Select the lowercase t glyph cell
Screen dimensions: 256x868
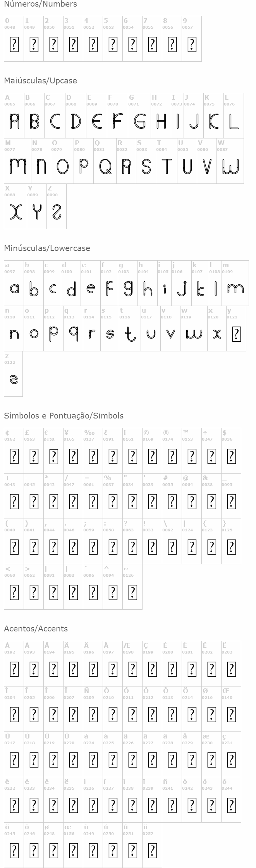click(x=130, y=329)
